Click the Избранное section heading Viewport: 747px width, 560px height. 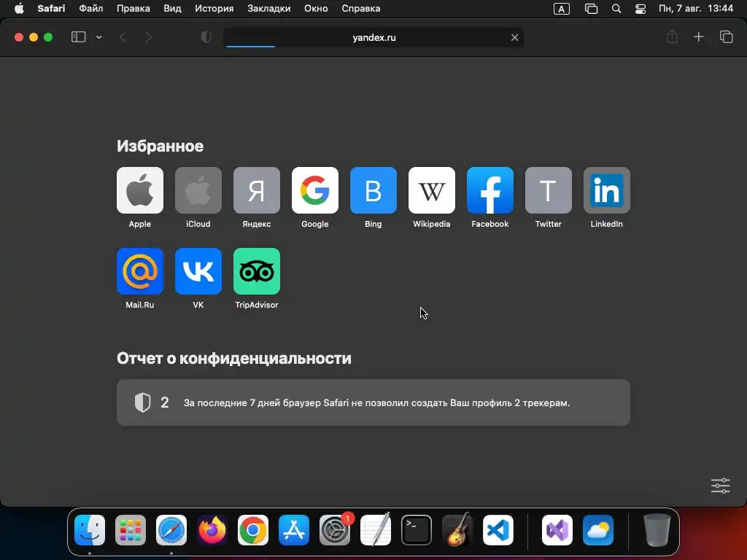[x=160, y=146]
